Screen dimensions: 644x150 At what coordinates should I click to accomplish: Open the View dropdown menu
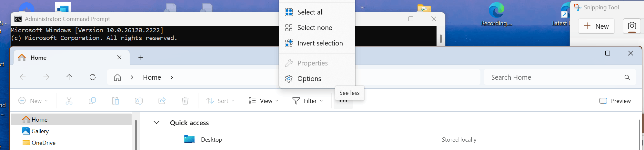point(264,101)
